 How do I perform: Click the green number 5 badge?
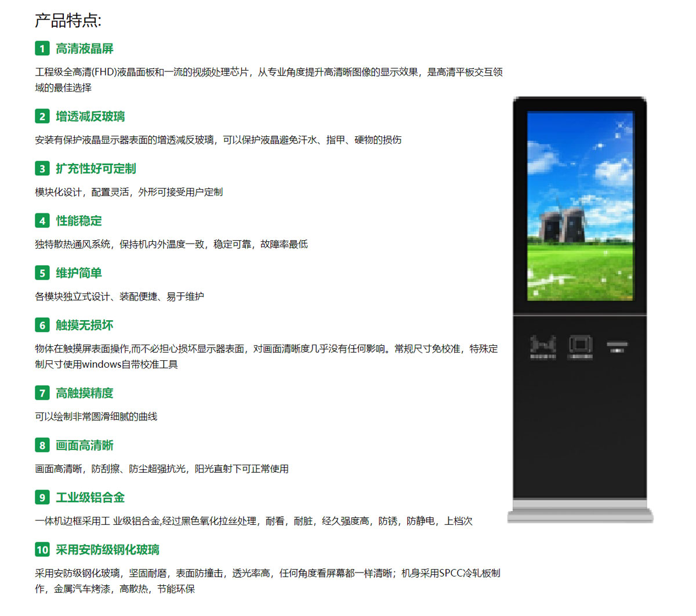[x=42, y=273]
